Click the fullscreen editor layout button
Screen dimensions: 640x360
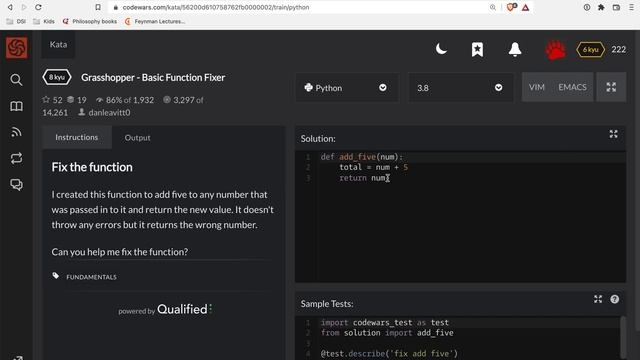point(611,87)
